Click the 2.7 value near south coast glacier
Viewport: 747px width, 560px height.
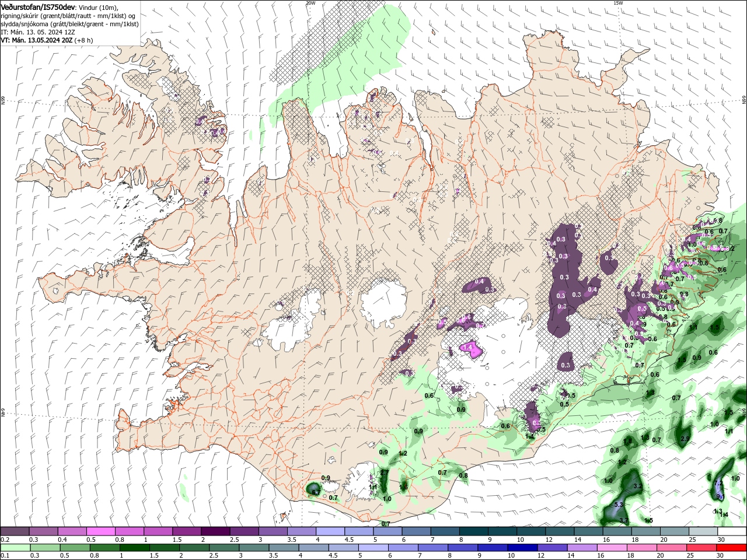(385, 473)
